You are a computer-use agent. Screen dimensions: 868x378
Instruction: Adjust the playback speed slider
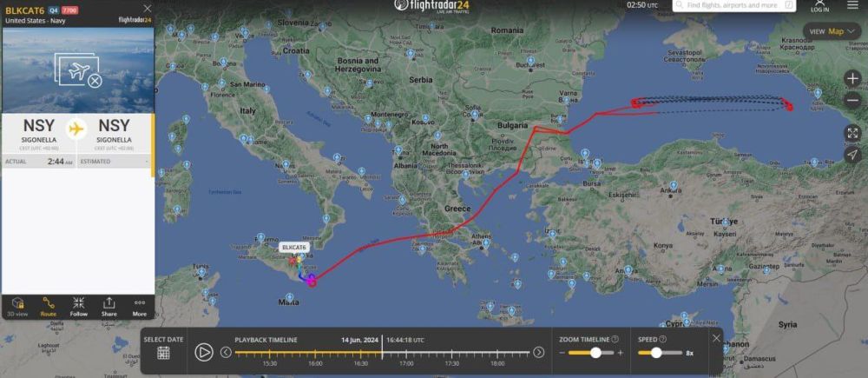[656, 353]
